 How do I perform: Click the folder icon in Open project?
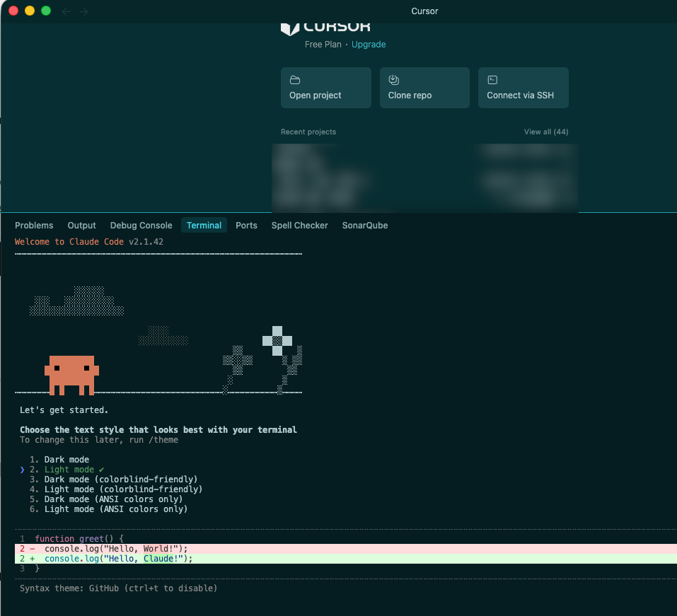click(x=295, y=80)
